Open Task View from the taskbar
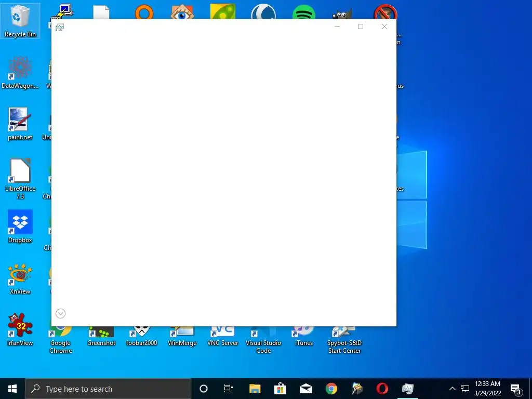Image resolution: width=532 pixels, height=399 pixels. click(x=229, y=389)
